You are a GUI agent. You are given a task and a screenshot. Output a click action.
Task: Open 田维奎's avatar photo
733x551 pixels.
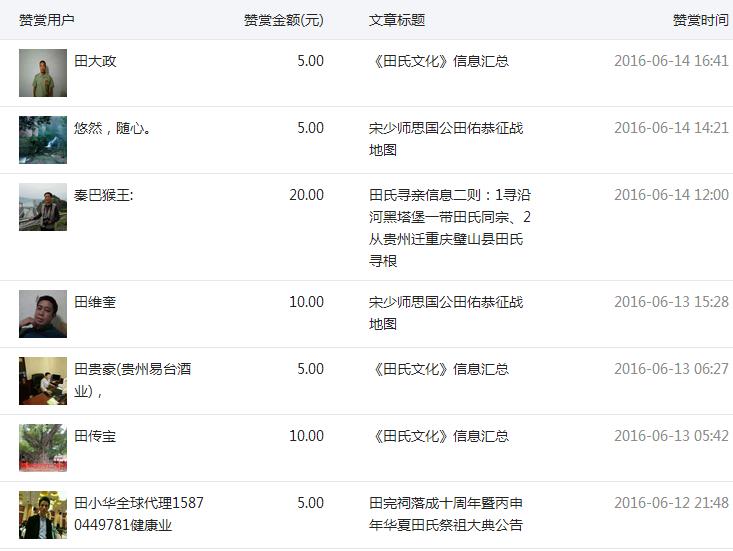[x=43, y=314]
